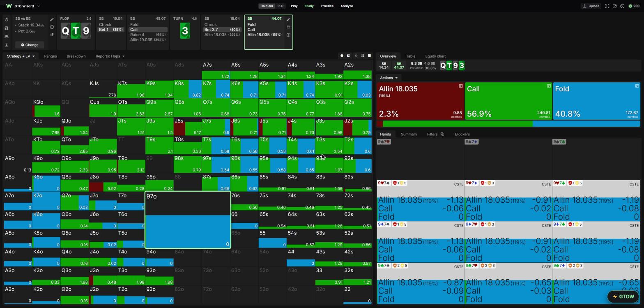Expand the GTO Wizard app dropdown chevron
The image size is (644, 308).
click(39, 6)
